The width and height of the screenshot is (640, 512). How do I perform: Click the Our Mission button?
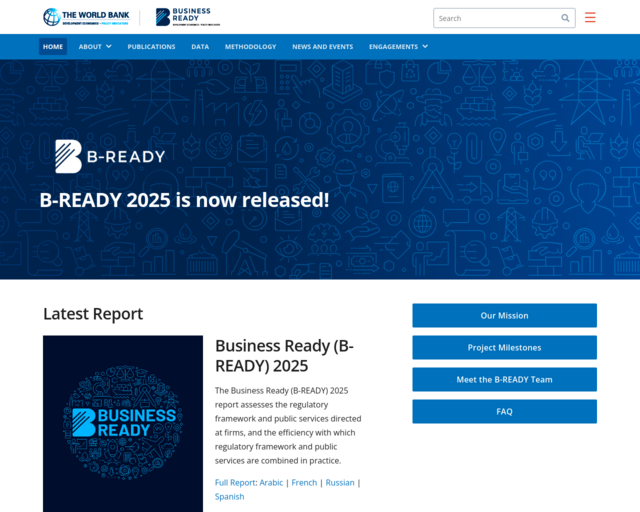tap(504, 315)
